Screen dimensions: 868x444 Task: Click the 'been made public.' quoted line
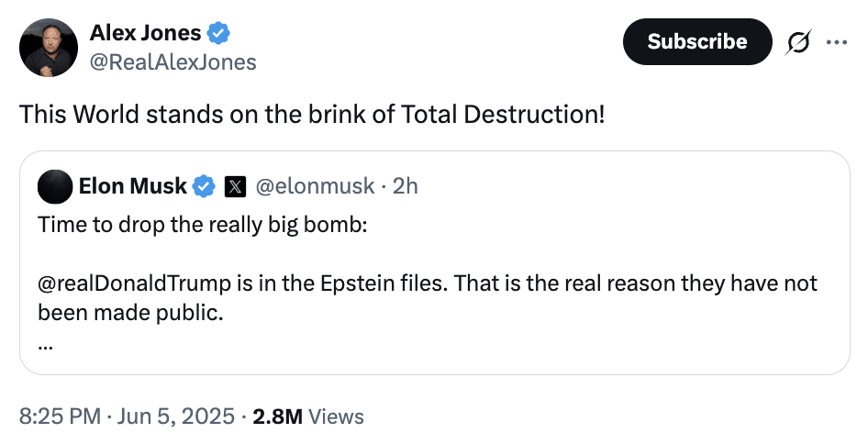[x=130, y=314]
